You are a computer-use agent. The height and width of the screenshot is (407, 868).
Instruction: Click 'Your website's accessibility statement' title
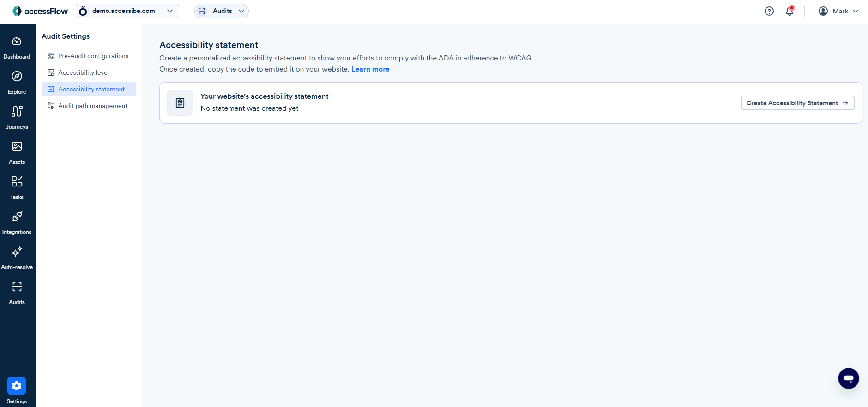click(x=265, y=96)
